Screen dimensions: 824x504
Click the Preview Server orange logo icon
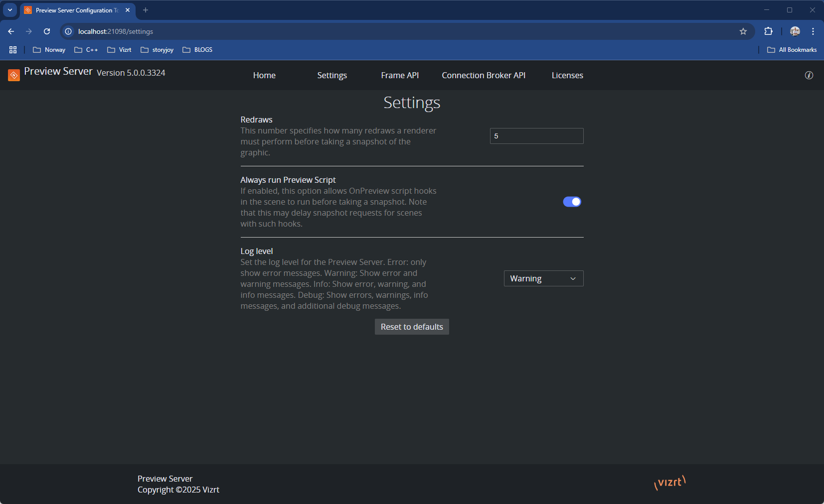tap(14, 75)
